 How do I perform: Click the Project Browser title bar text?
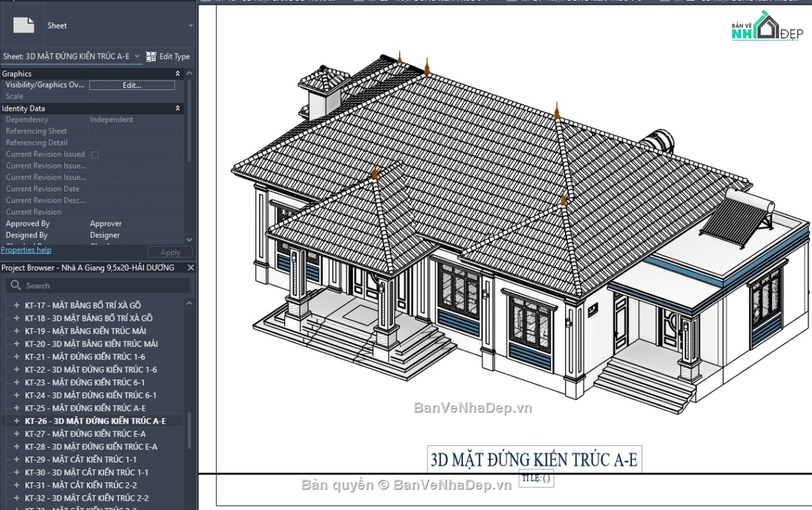pyautogui.click(x=88, y=268)
